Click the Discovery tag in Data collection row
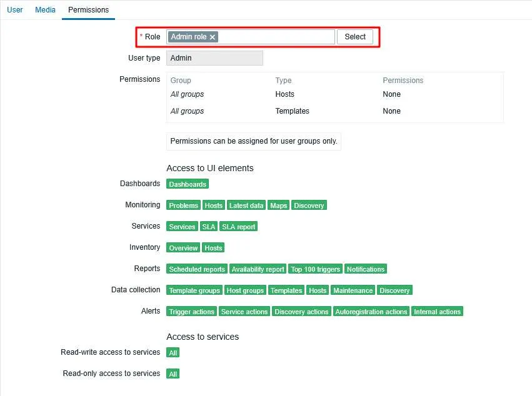532x396 pixels. (394, 290)
